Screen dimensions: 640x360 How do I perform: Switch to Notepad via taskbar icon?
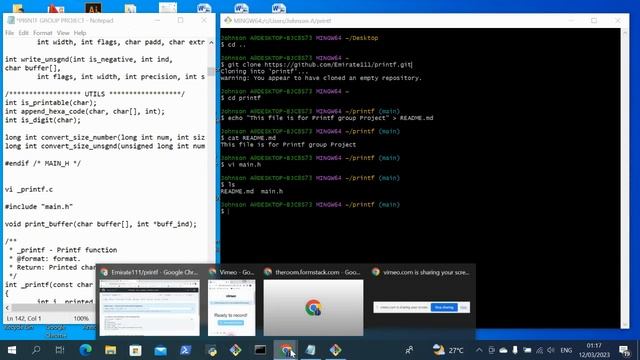pos(310,350)
